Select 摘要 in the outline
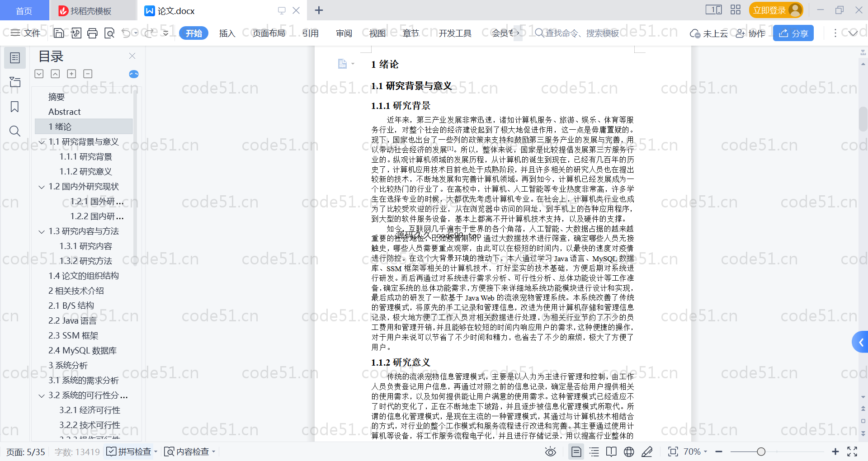This screenshot has height=461, width=868. [57, 97]
